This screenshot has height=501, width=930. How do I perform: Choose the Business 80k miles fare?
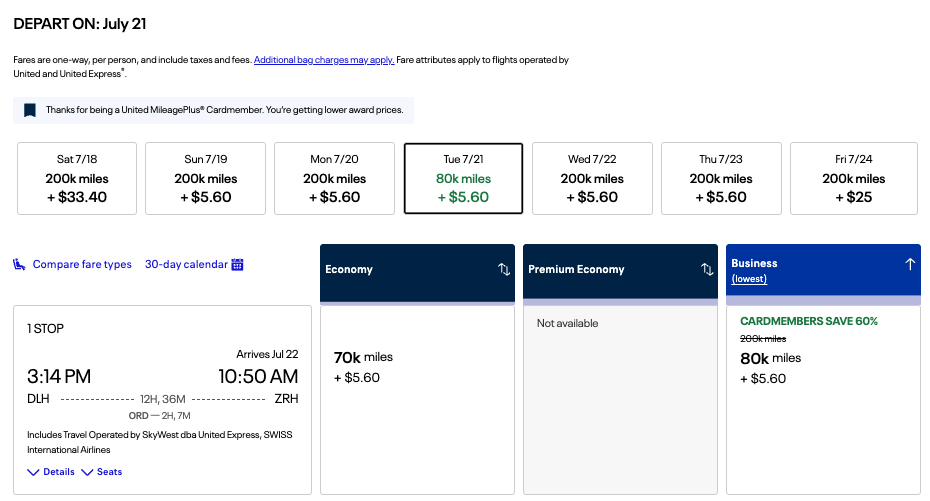pyautogui.click(x=823, y=400)
